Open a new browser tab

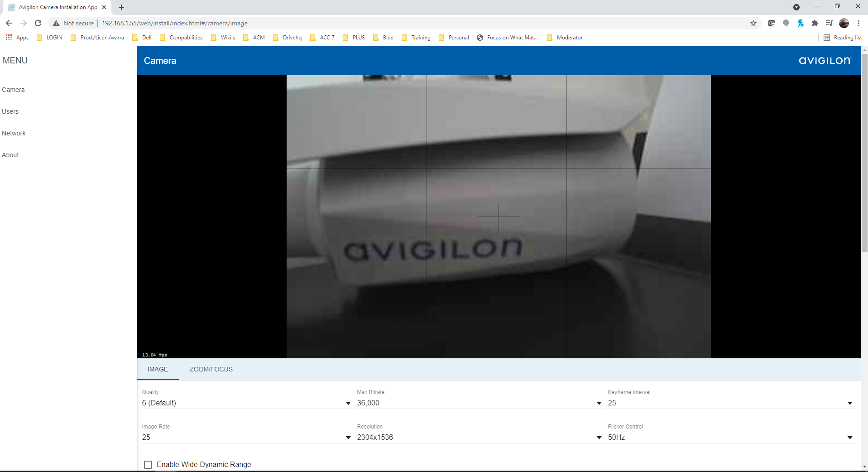click(121, 7)
